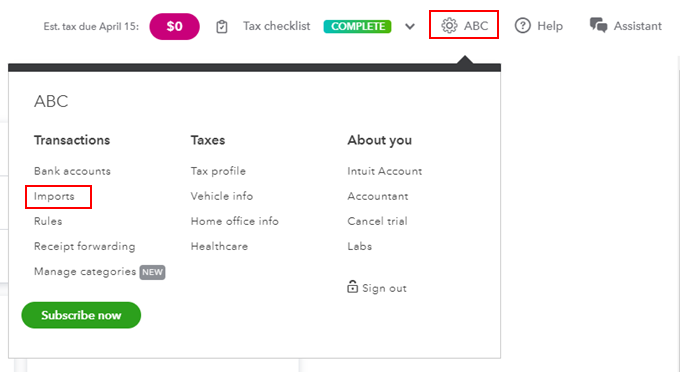The width and height of the screenshot is (680, 372).
Task: Open Bank accounts menu item
Action: pyautogui.click(x=72, y=171)
